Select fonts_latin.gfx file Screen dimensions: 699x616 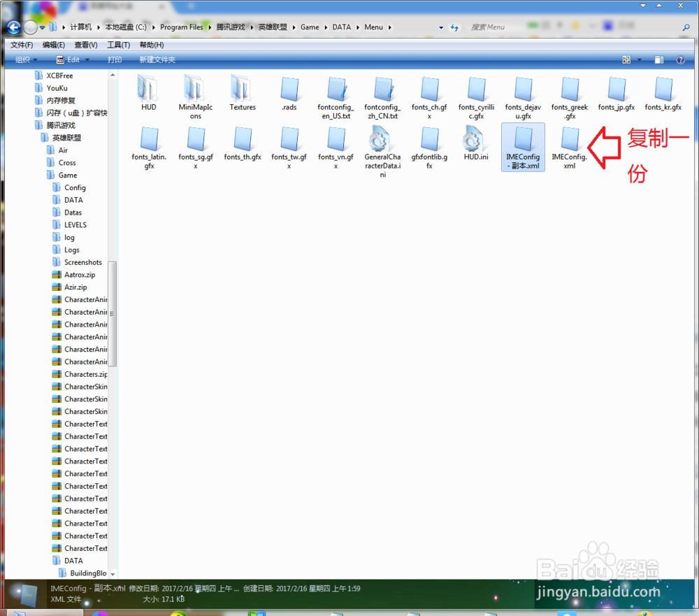point(149,148)
